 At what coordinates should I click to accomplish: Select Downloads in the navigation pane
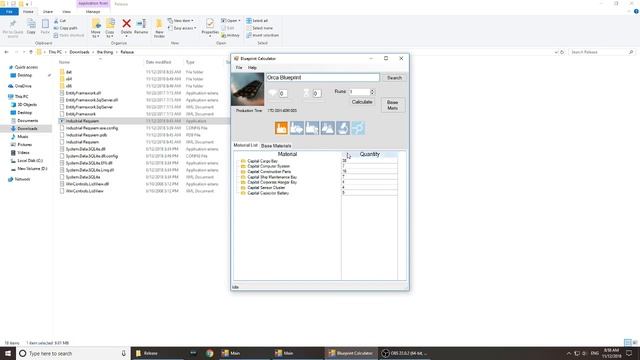click(27, 129)
